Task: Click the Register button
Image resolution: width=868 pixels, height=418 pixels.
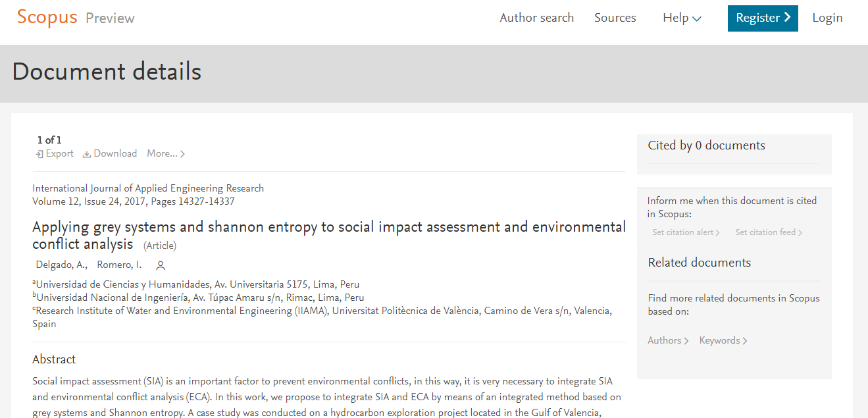Action: (763, 18)
